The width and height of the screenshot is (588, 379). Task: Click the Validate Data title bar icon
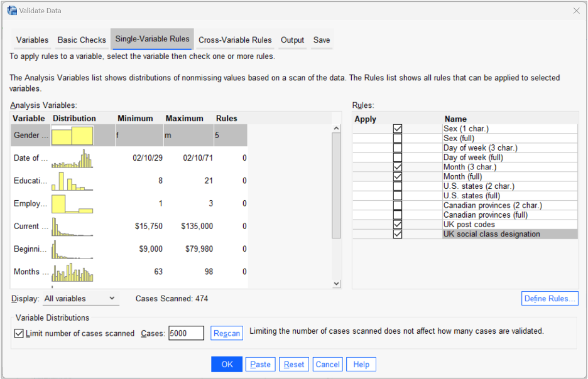(x=12, y=11)
